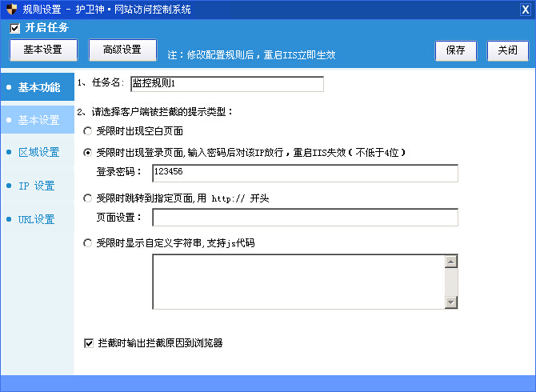Focus the 任务名 input field
This screenshot has width=536, height=392.
227,84
